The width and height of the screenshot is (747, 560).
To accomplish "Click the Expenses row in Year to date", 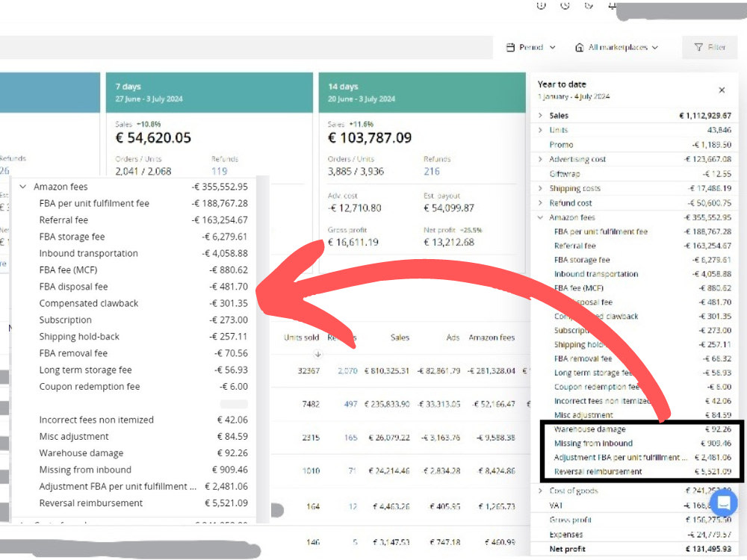I will 634,535.
